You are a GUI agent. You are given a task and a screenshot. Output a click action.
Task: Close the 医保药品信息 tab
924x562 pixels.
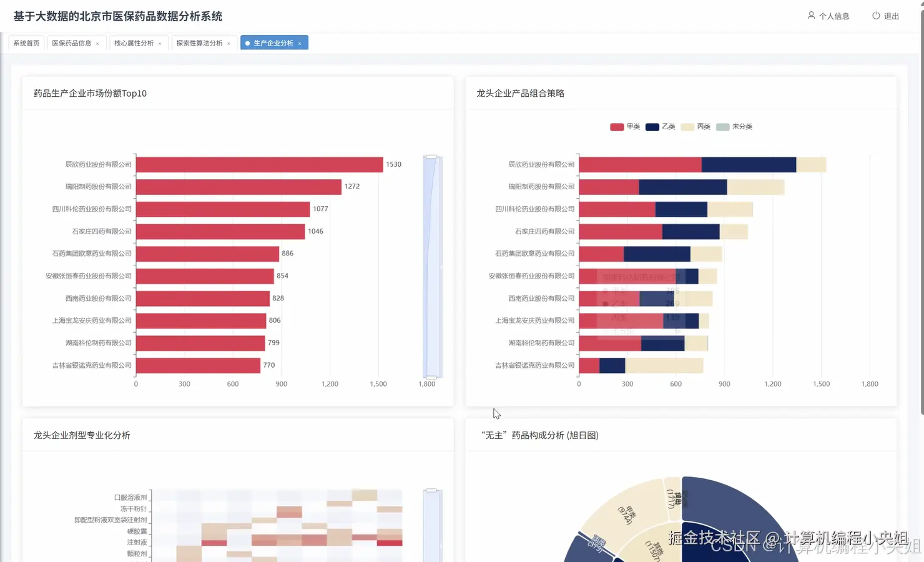click(97, 44)
